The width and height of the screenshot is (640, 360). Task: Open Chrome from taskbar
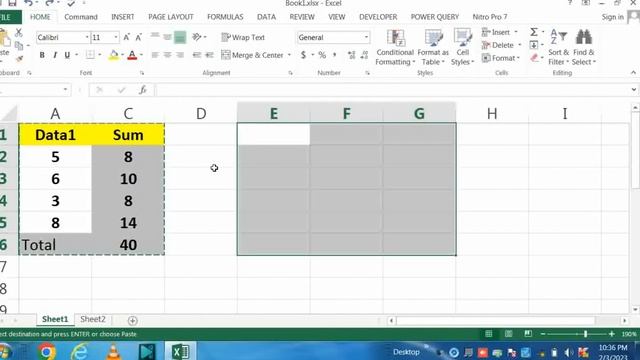[47, 352]
